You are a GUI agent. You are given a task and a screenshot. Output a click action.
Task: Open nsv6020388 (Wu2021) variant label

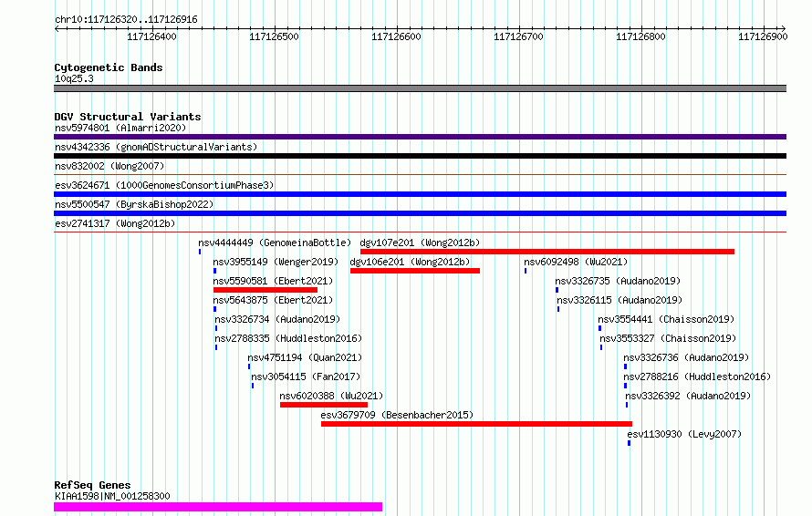pos(331,396)
